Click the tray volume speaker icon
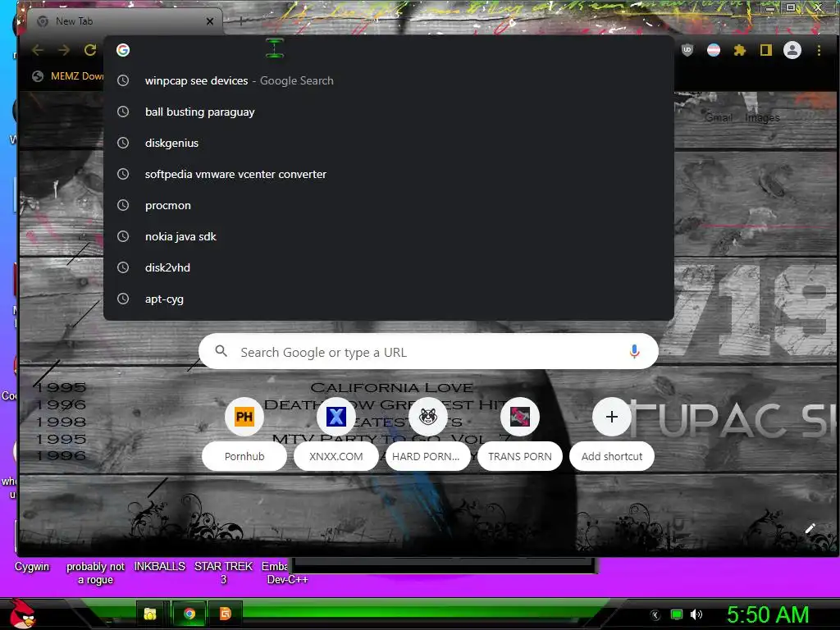Viewport: 840px width, 630px height. [696, 614]
